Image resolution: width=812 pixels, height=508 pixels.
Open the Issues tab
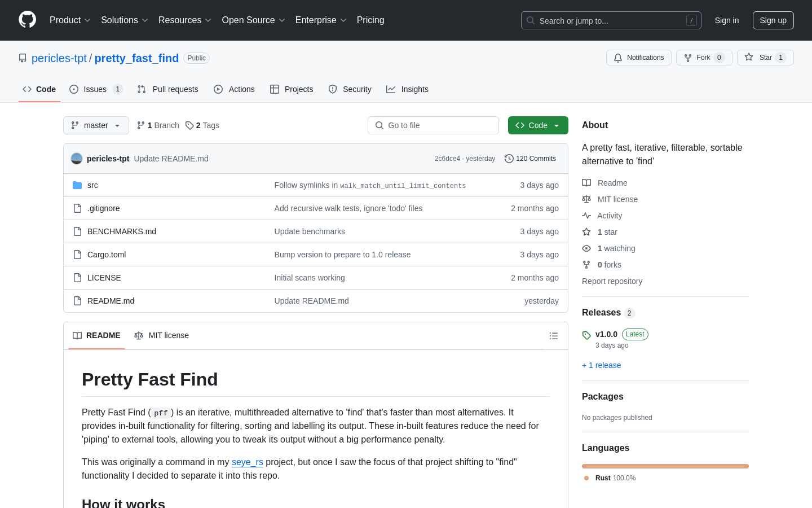click(x=96, y=89)
